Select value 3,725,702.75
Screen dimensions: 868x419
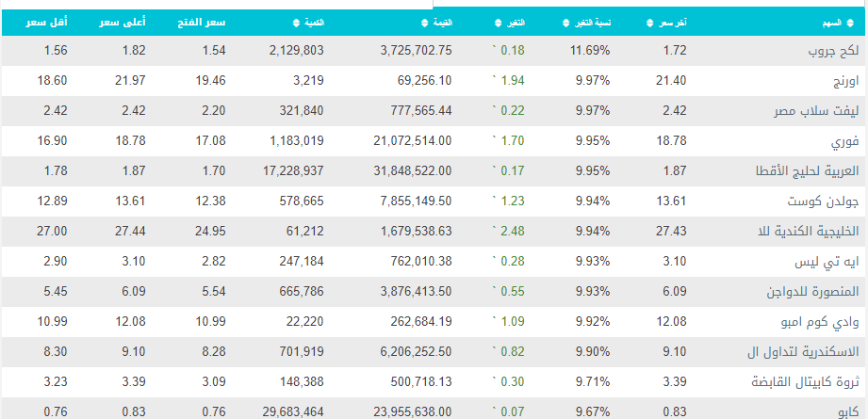(417, 51)
